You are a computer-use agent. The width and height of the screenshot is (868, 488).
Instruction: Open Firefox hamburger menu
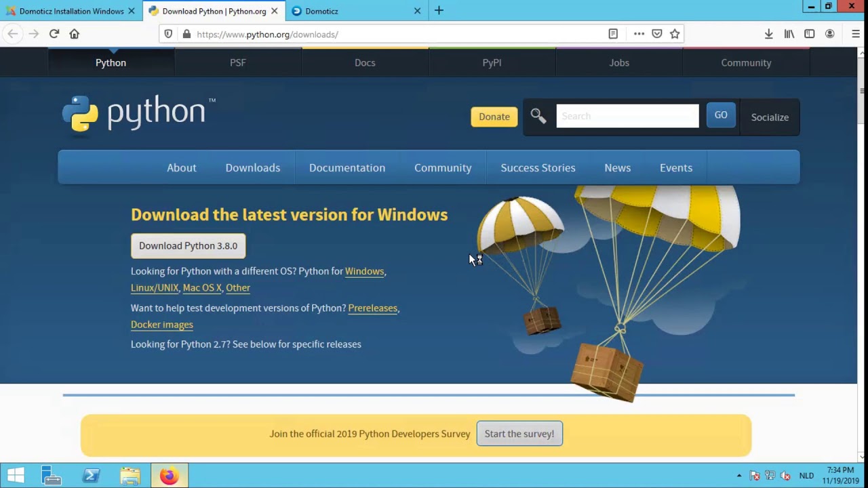[x=856, y=34]
